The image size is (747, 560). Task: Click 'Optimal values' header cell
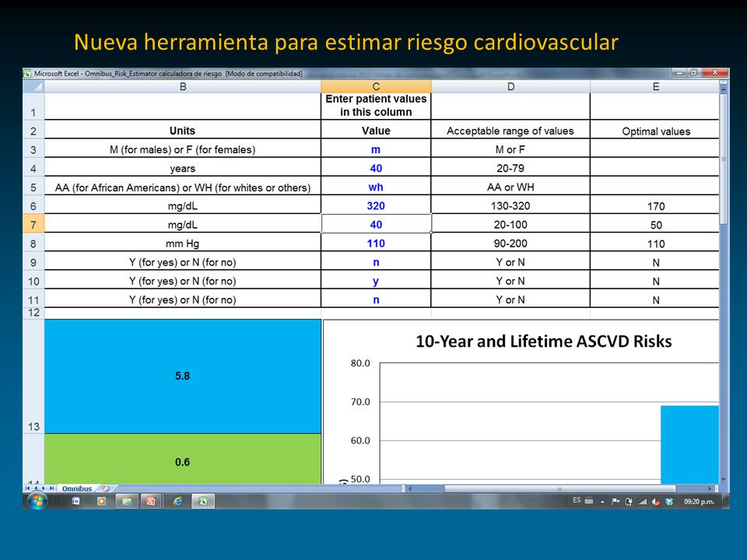click(655, 131)
